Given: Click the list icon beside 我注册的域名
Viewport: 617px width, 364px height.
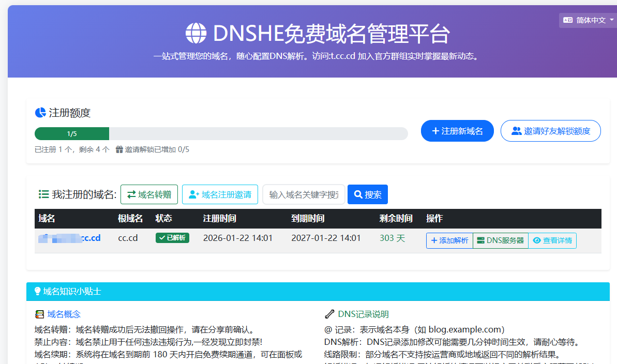Looking at the screenshot, I should pyautogui.click(x=43, y=194).
